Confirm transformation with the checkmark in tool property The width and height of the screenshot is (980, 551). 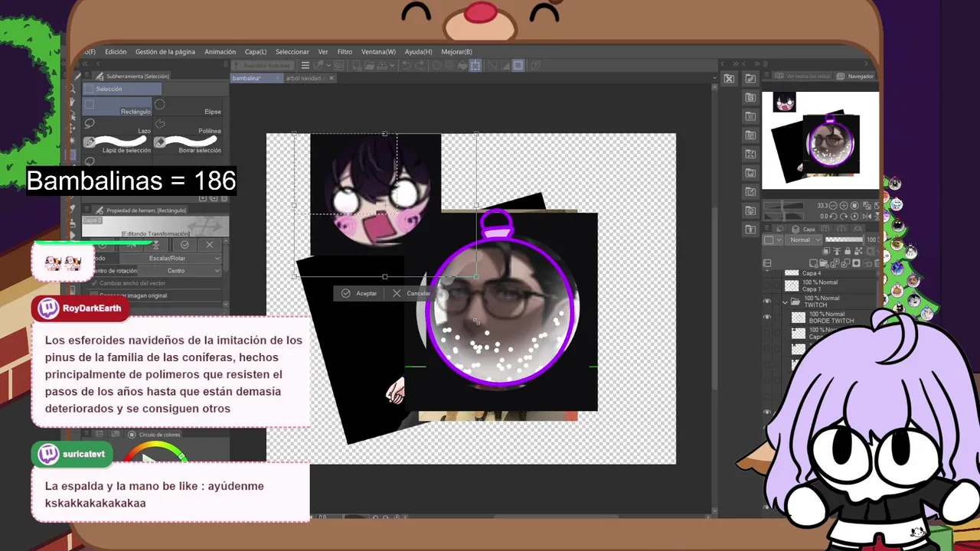[x=185, y=245]
